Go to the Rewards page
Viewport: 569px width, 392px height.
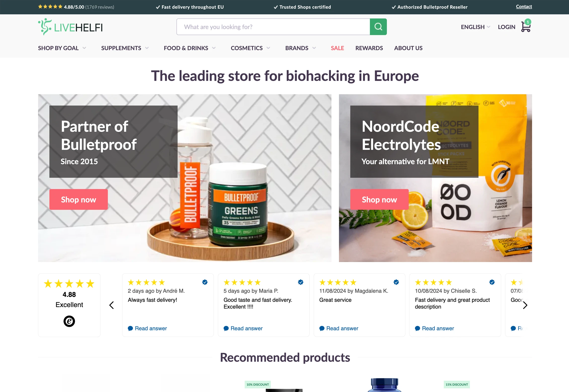pyautogui.click(x=369, y=48)
